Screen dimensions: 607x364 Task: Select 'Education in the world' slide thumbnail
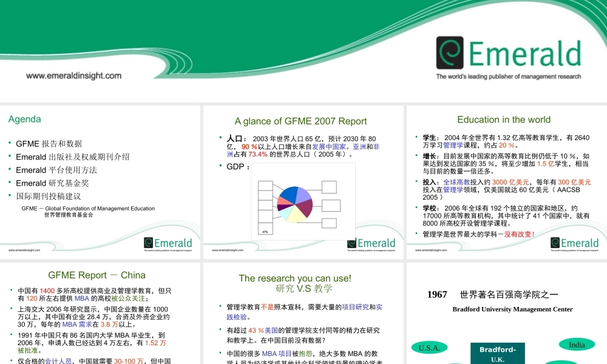507,182
